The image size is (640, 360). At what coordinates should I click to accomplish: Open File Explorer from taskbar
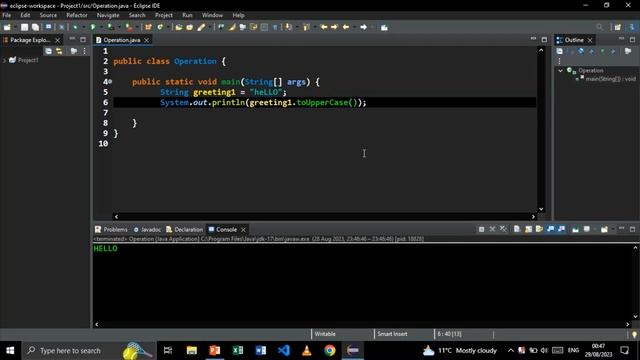point(191,351)
